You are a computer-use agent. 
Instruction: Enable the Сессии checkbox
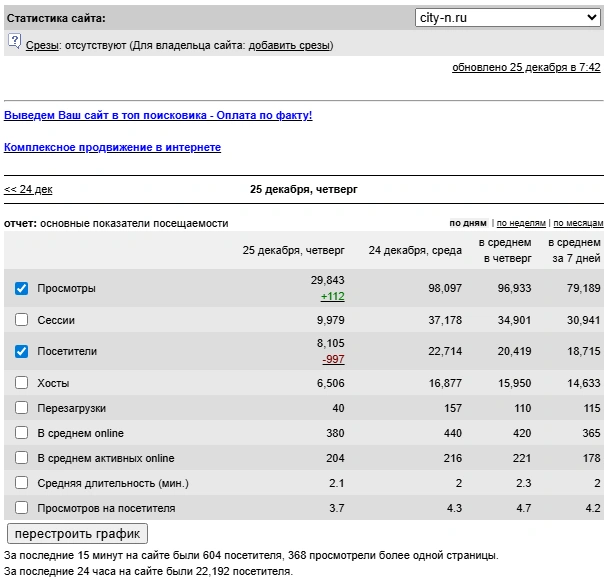click(22, 320)
